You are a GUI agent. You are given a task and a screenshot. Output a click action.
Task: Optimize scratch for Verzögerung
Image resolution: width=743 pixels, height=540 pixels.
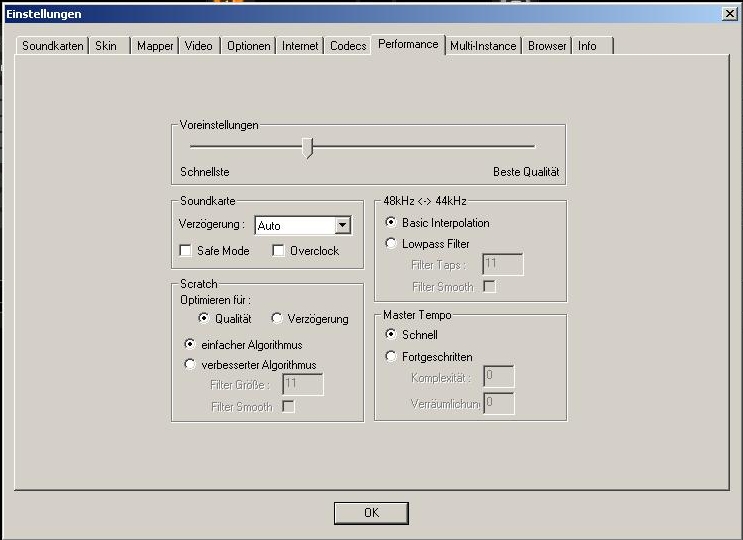(x=277, y=319)
